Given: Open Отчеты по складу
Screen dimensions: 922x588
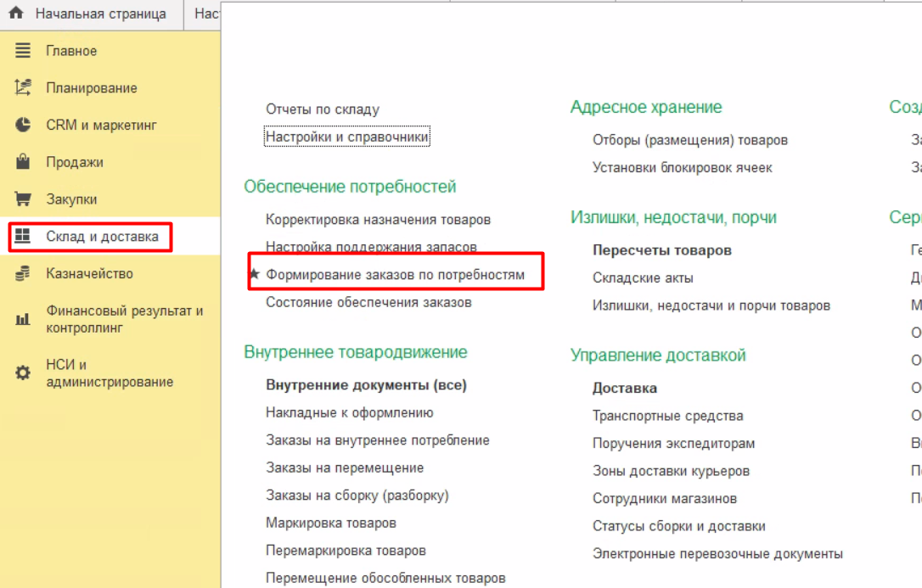Looking at the screenshot, I should pos(323,109).
